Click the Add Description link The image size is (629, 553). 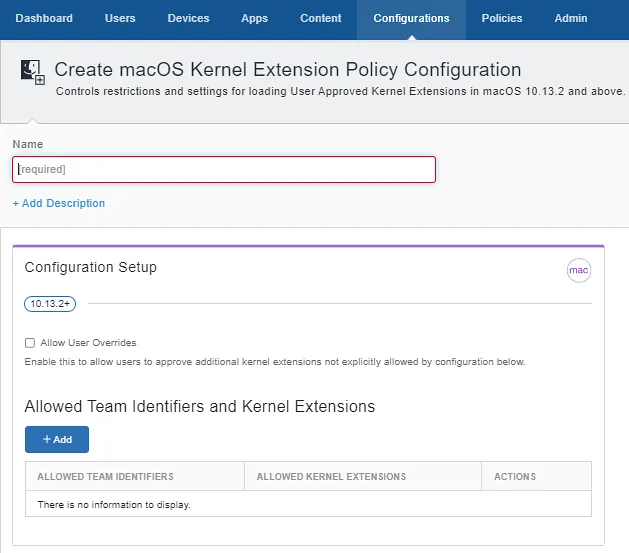point(59,203)
